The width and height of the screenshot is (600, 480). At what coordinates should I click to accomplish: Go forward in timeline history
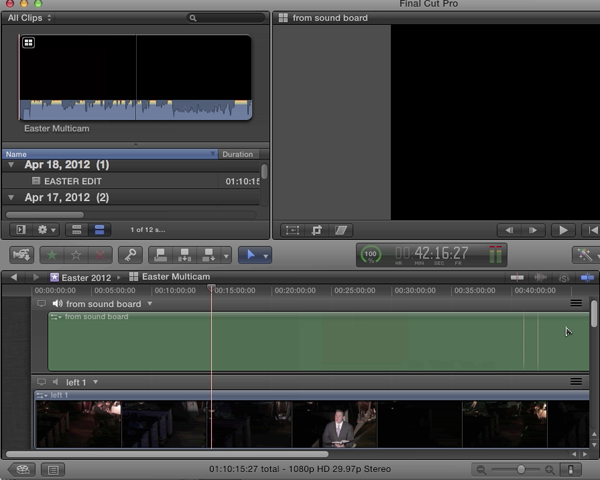36,277
